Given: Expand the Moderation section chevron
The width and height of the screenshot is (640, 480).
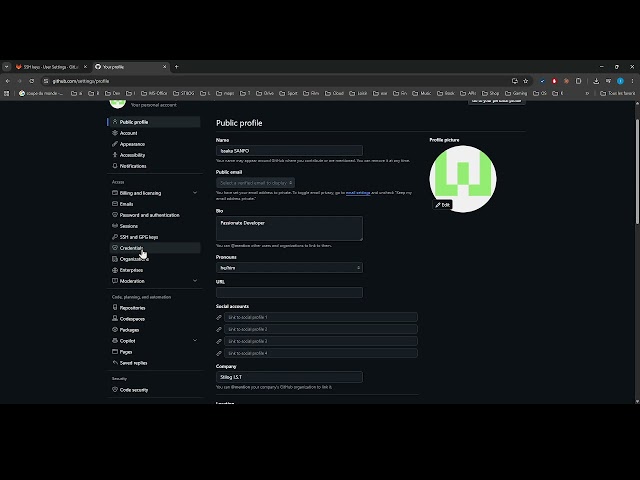Looking at the screenshot, I should coord(195,281).
